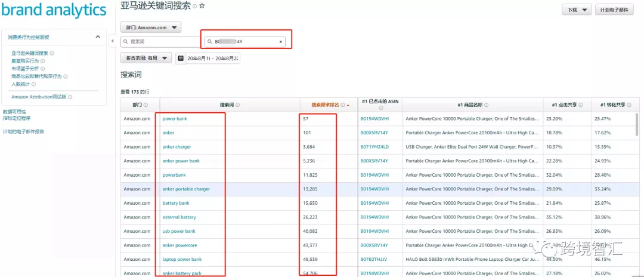Click info icon next to page title
Screen dimensions: 644x277
pyautogui.click(x=194, y=7)
